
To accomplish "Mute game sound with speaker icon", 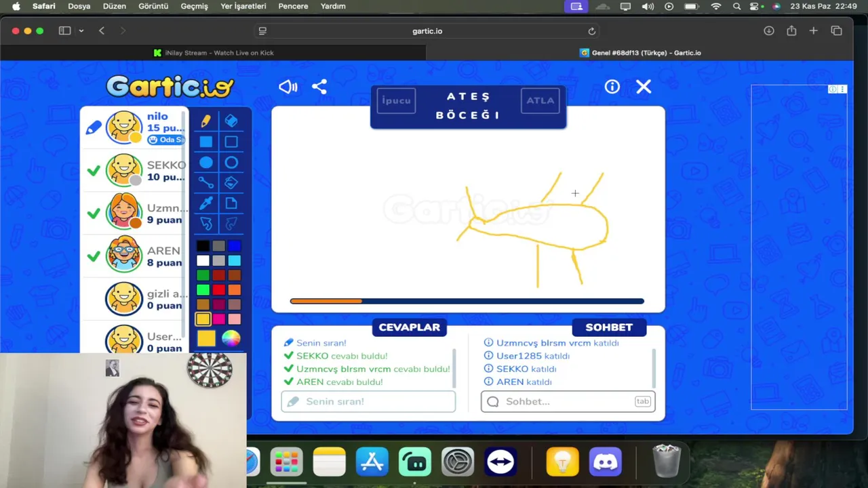I will [288, 87].
